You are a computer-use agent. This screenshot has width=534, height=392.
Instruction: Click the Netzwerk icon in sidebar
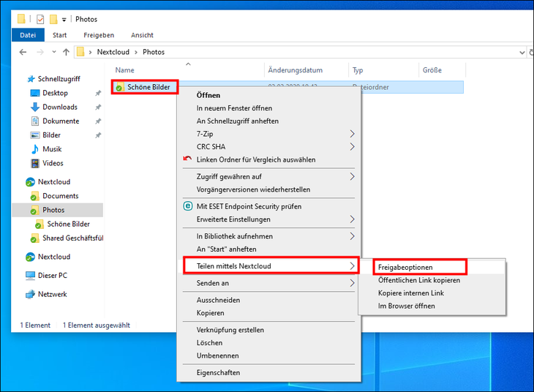(31, 294)
